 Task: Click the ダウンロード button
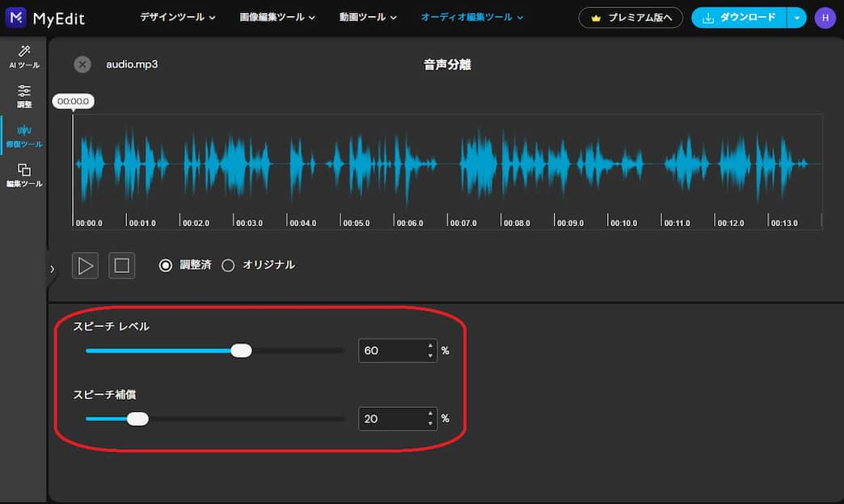(x=740, y=17)
